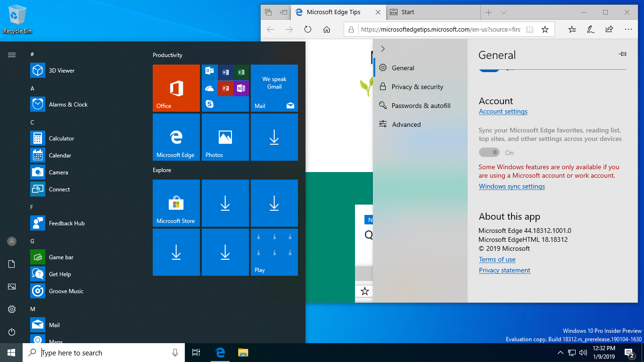Open the Microsoft Edge tile
This screenshot has width=644, height=362.
(x=176, y=137)
